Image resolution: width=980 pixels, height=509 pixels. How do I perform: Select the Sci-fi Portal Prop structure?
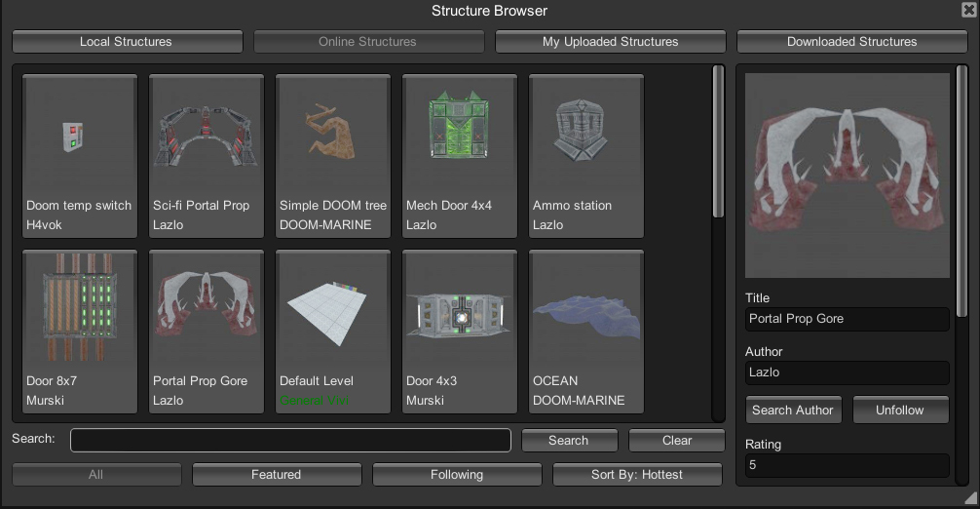[207, 156]
